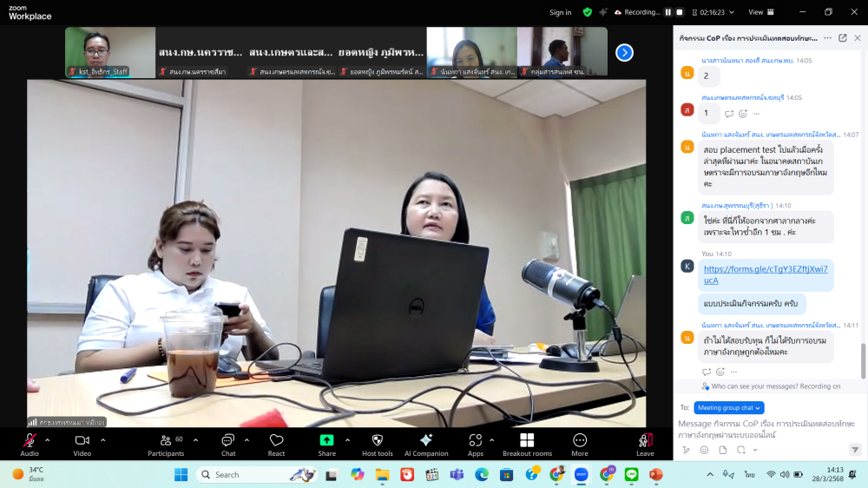Click the emoji icon in chat composer

point(704,450)
